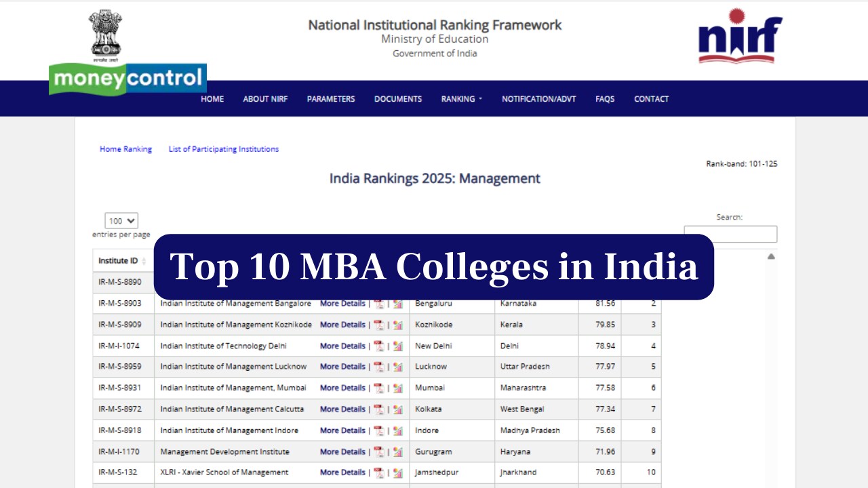Open DOCUMENTS menu item
868x488 pixels.
(x=398, y=99)
